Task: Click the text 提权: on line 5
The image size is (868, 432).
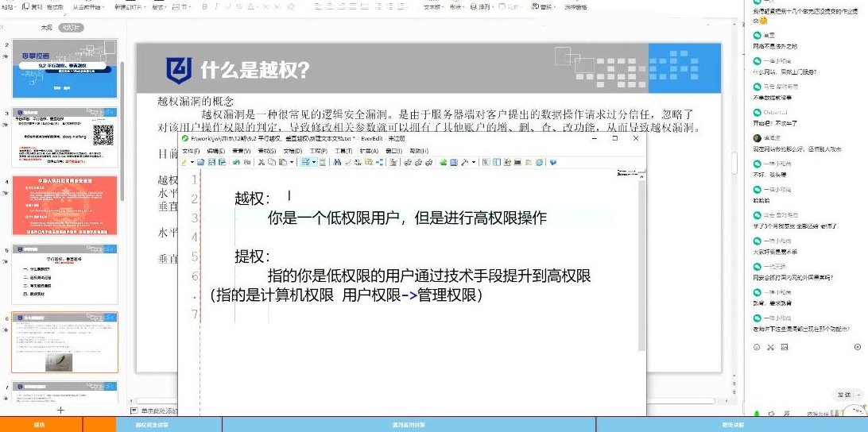Action: point(253,256)
